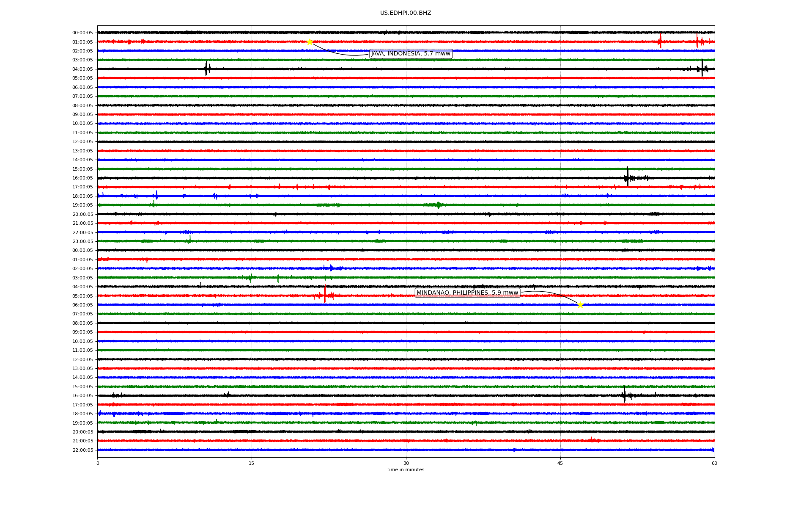Click the yellow star marker near Java annotation
Screen dimensions: 812x508
coord(310,42)
